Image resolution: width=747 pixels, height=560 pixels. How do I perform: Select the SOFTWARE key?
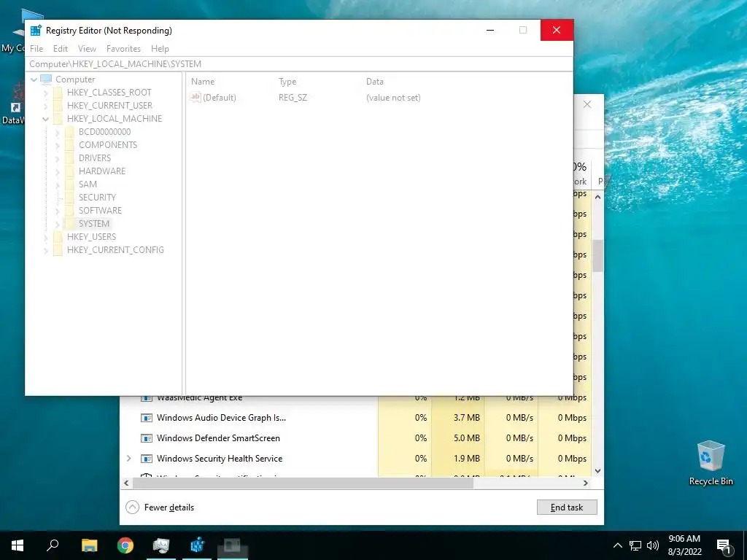(100, 211)
